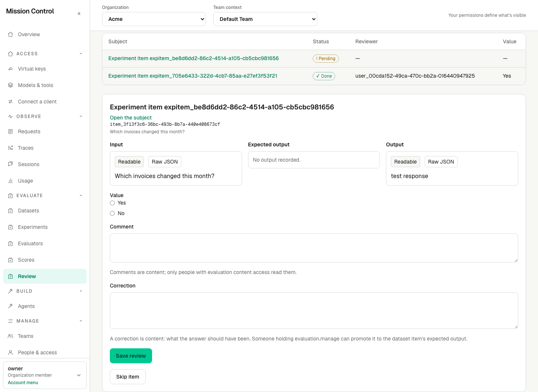Collapse the ACCESS section
Image resolution: width=538 pixels, height=392 pixels.
(45, 54)
